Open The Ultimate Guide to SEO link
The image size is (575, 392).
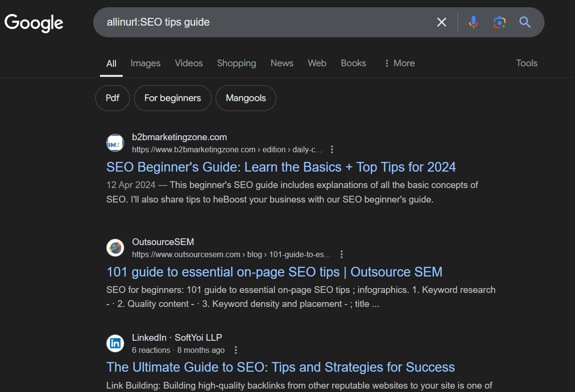[281, 367]
